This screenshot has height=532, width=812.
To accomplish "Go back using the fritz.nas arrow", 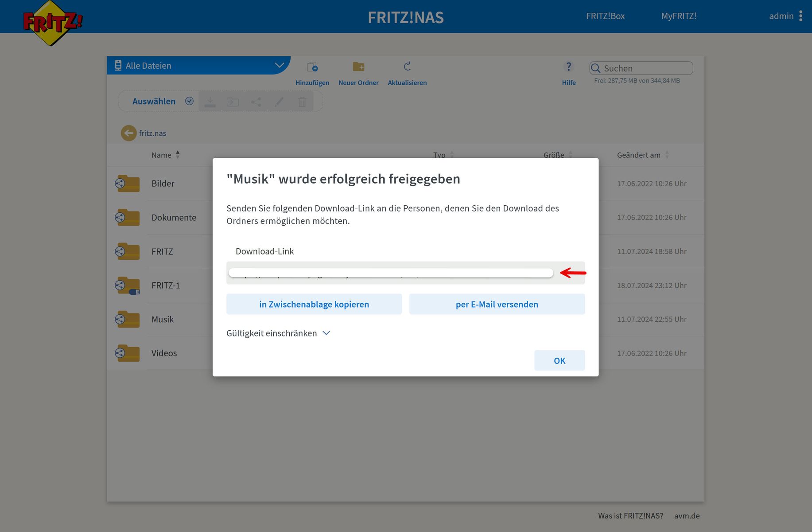I will point(128,133).
